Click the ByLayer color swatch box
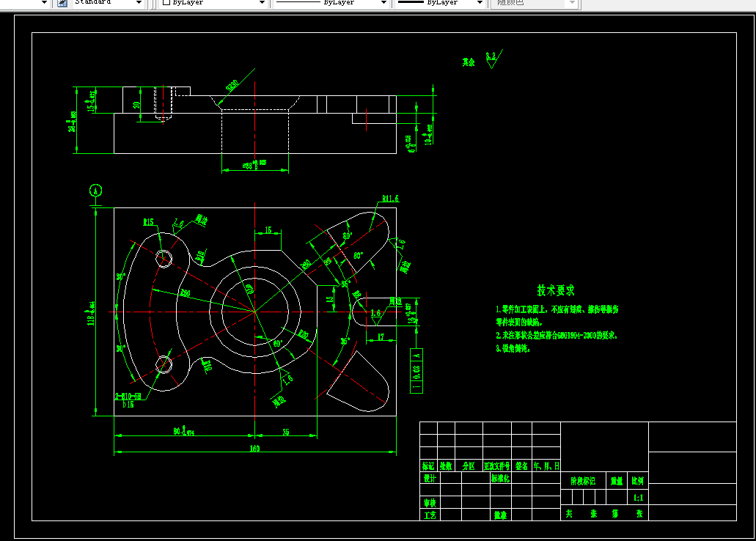Viewport: 756px width, 541px height. click(166, 2)
